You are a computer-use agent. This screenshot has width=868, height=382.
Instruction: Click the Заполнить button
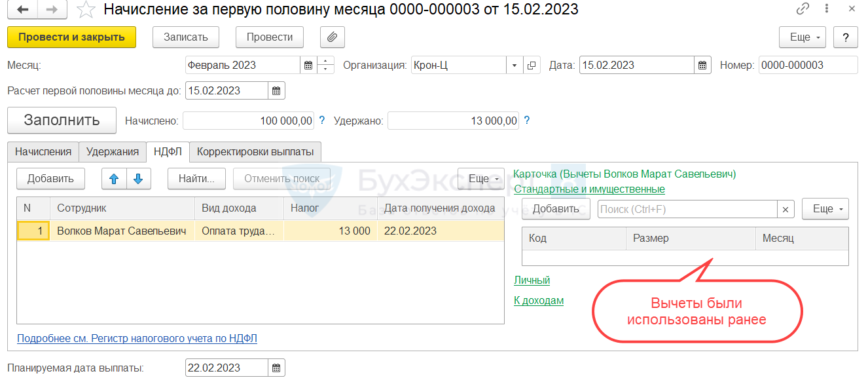pos(62,121)
